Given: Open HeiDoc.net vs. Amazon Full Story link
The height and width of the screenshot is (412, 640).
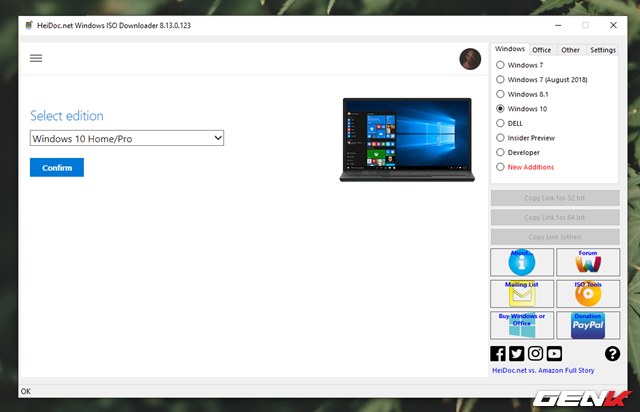Looking at the screenshot, I should (543, 370).
